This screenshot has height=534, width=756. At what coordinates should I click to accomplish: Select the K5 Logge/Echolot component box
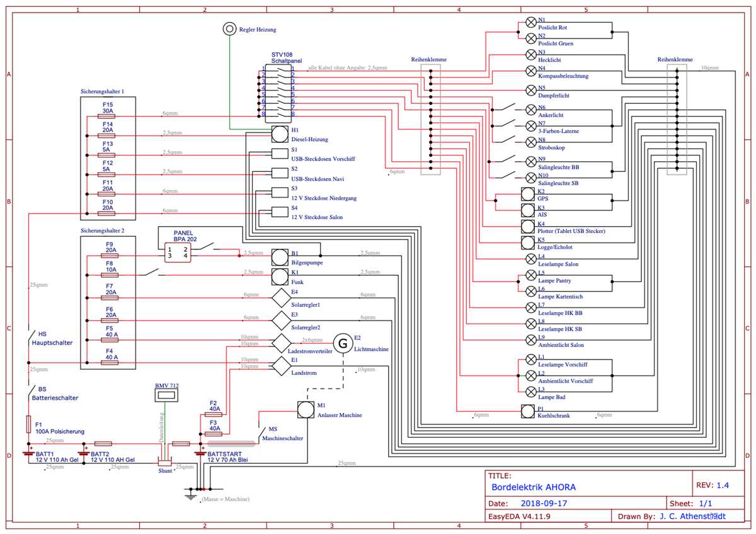pyautogui.click(x=528, y=242)
